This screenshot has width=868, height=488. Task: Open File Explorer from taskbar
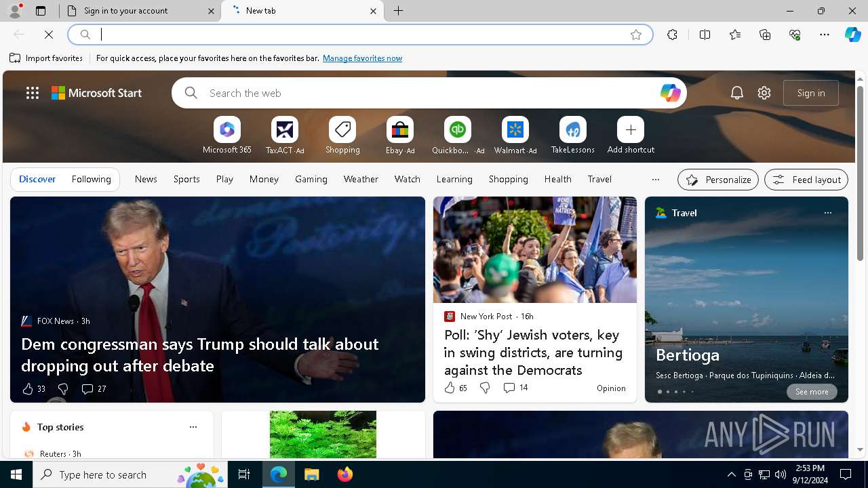click(312, 474)
